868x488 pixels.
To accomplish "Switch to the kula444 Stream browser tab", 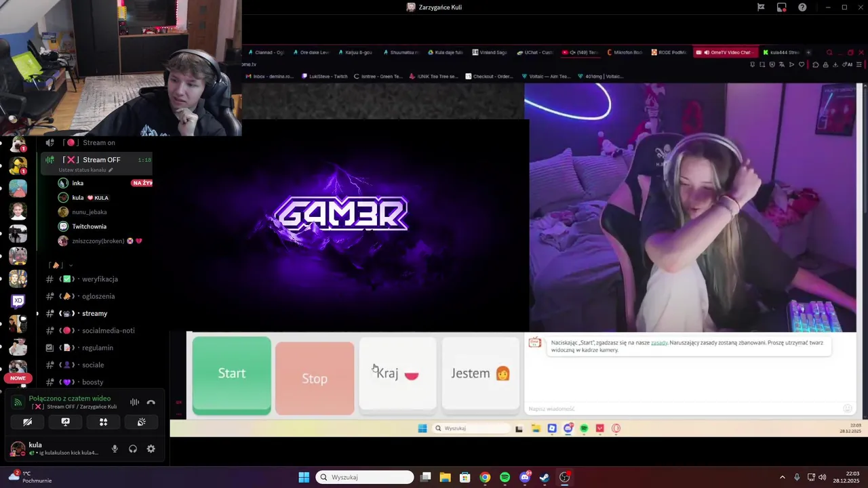I will click(782, 52).
